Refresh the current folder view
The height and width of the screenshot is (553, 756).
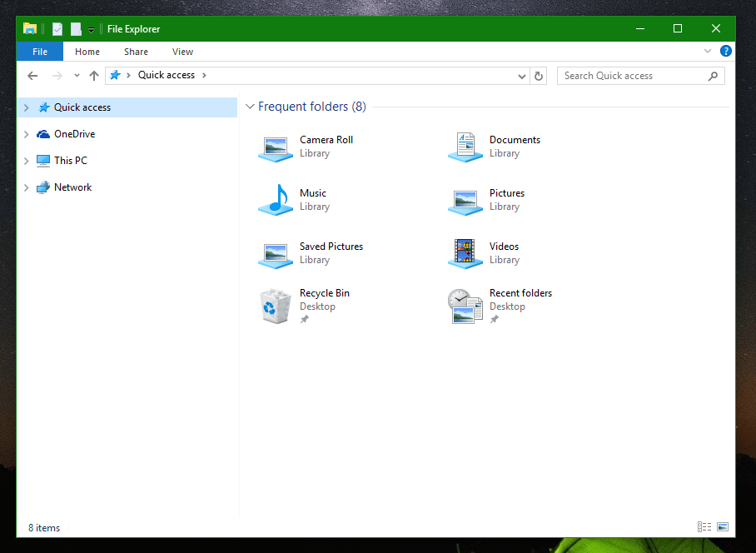click(x=538, y=75)
